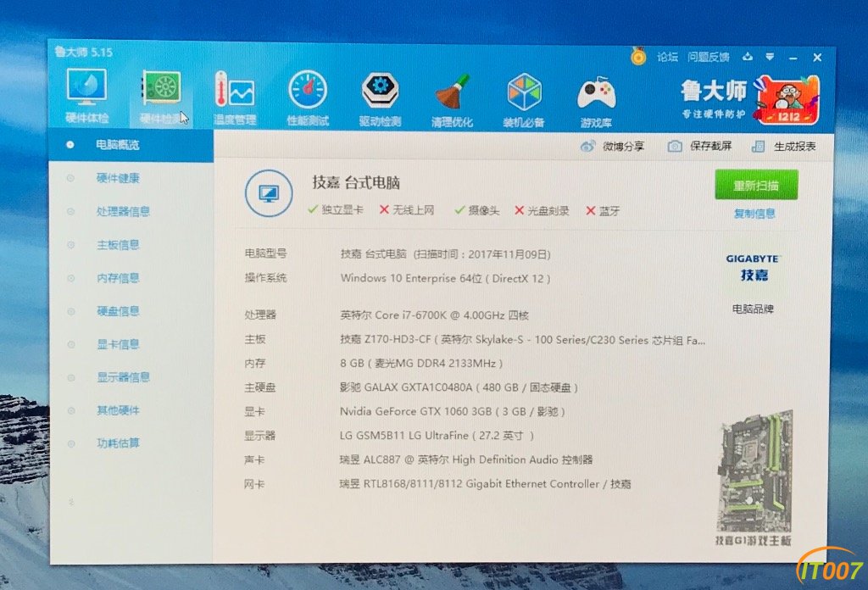Select 其他硬件 in the sidebar
This screenshot has width=868, height=590.
(118, 410)
